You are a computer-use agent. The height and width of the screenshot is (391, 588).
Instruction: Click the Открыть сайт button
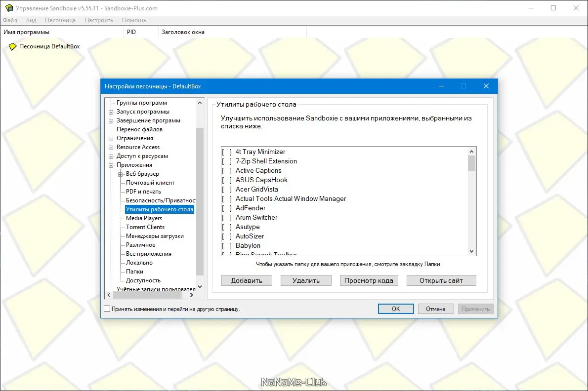click(x=441, y=280)
